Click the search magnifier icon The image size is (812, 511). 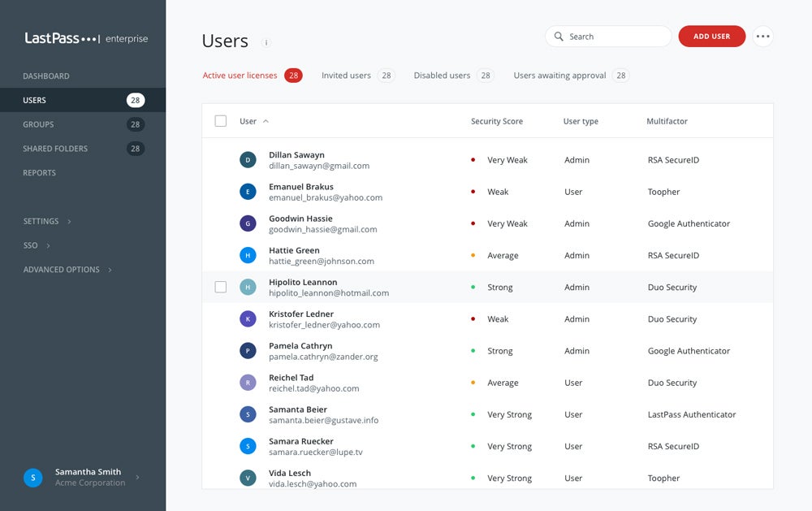[559, 37]
